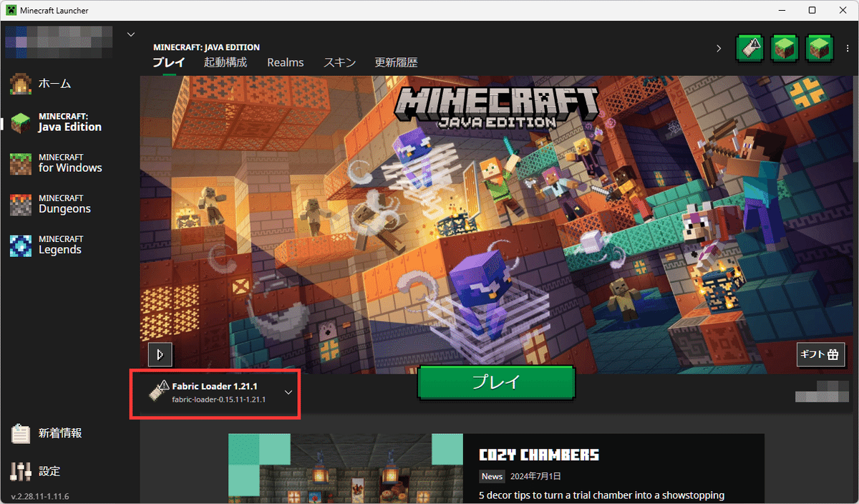Image resolution: width=859 pixels, height=504 pixels.
Task: Switch to the プレイ tab
Action: tap(169, 62)
